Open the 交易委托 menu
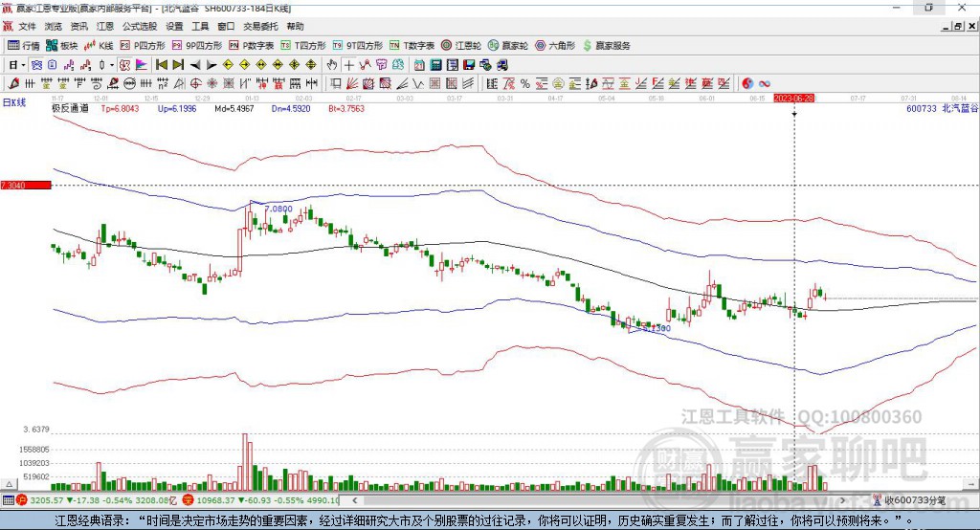Image resolution: width=980 pixels, height=530 pixels. (260, 26)
